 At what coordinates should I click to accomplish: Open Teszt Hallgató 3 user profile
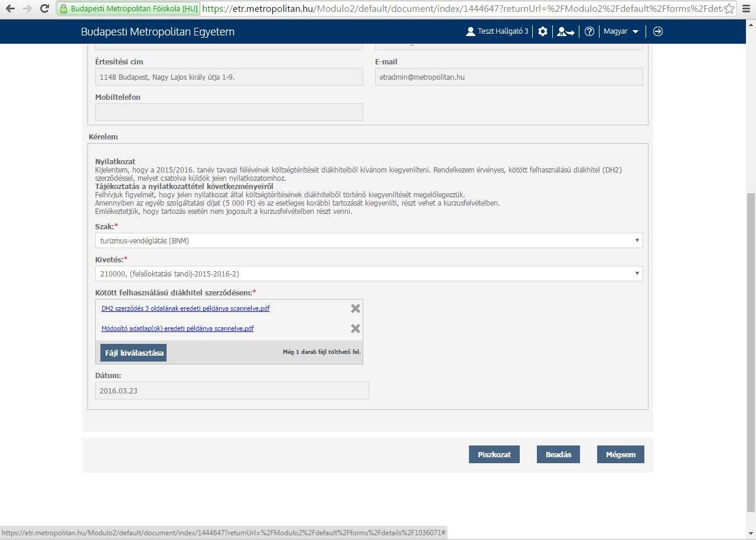coord(497,31)
